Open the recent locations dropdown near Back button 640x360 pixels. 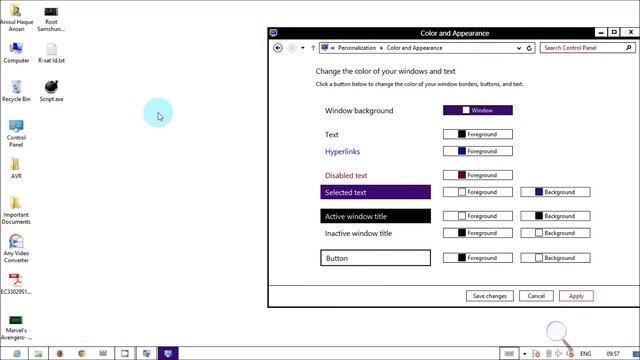click(302, 48)
